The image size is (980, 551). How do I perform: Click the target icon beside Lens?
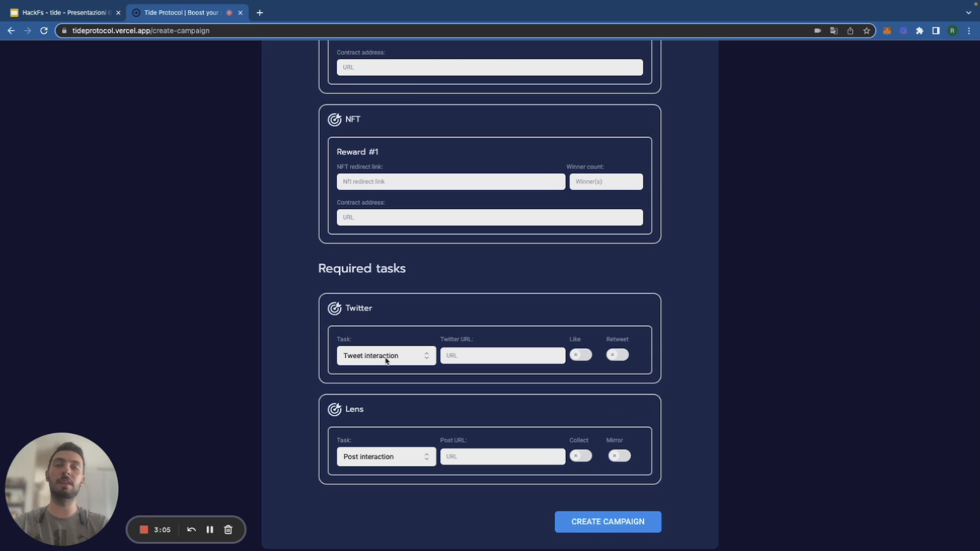pyautogui.click(x=335, y=409)
